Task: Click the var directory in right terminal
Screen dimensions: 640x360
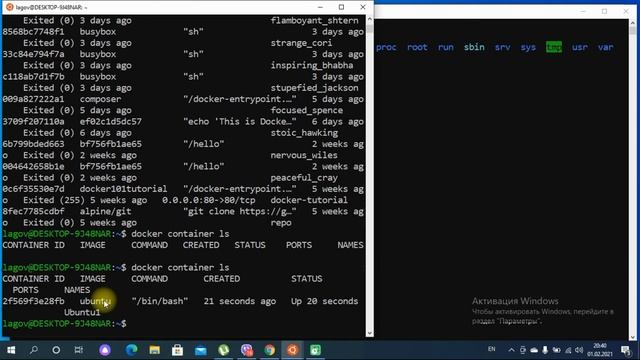Action: (605, 47)
